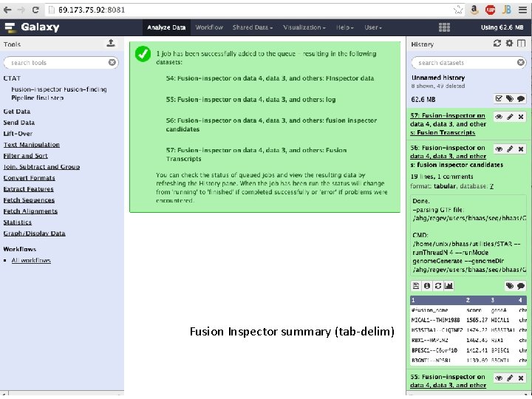
Task: Bookmark the page with the star icon
Action: [x=458, y=10]
